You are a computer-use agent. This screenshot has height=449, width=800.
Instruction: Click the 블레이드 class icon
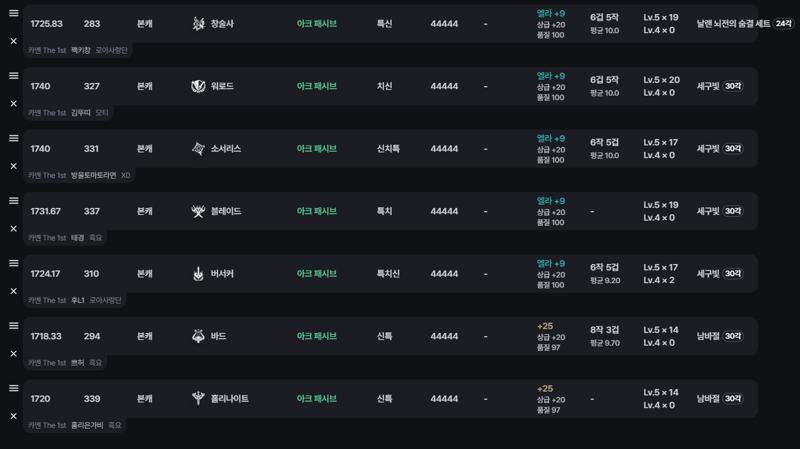[x=198, y=211]
